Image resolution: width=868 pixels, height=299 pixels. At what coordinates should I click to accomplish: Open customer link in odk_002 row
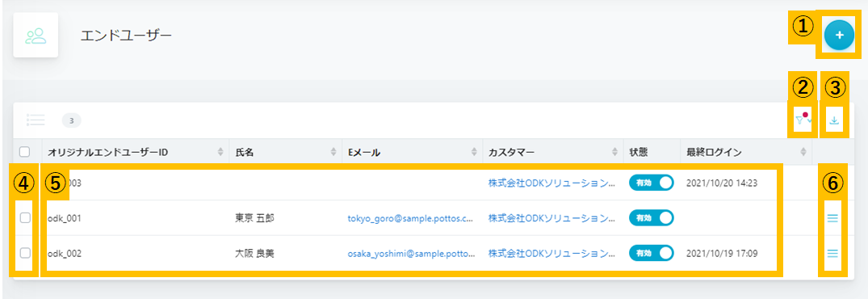pos(552,253)
